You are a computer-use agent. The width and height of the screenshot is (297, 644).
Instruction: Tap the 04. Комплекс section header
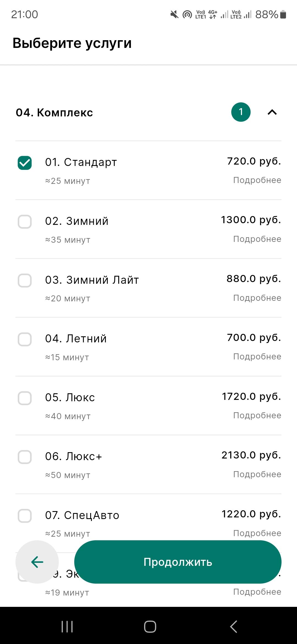click(148, 112)
